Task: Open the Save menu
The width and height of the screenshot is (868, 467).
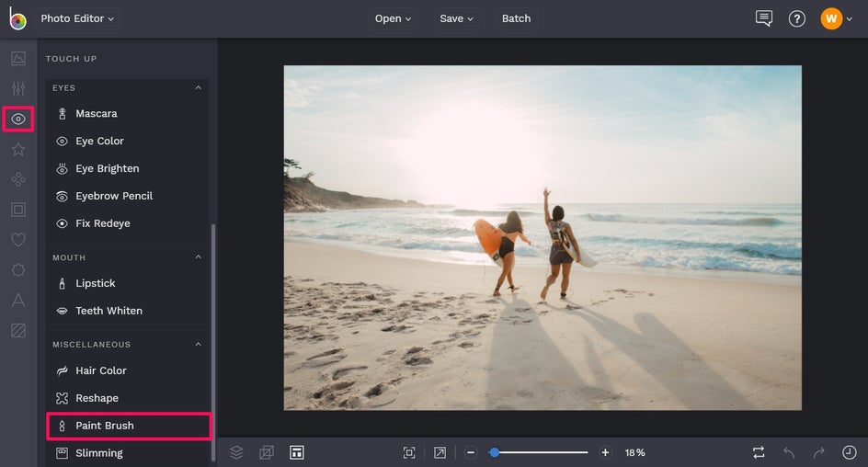Action: 456,18
